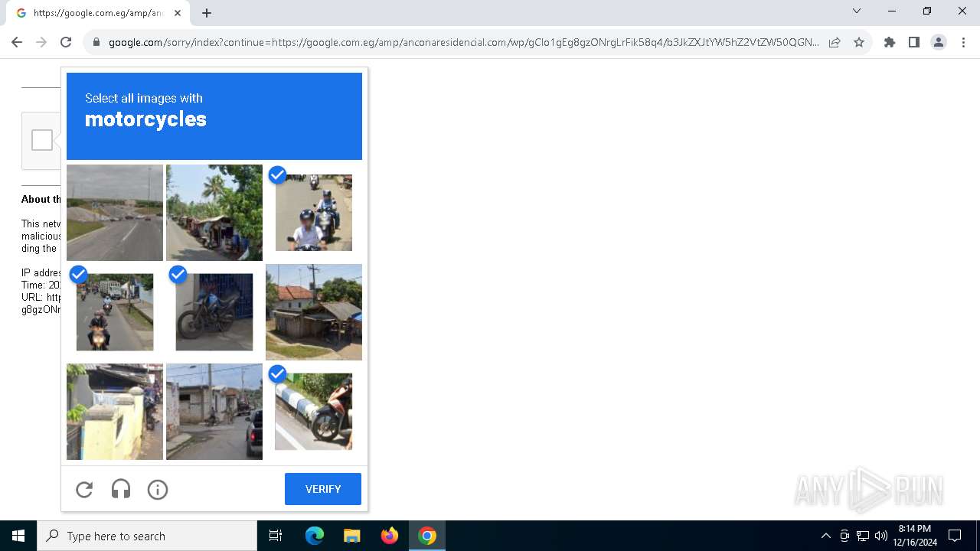Switch to Chrome on the taskbar
The width and height of the screenshot is (980, 551).
pos(427,536)
